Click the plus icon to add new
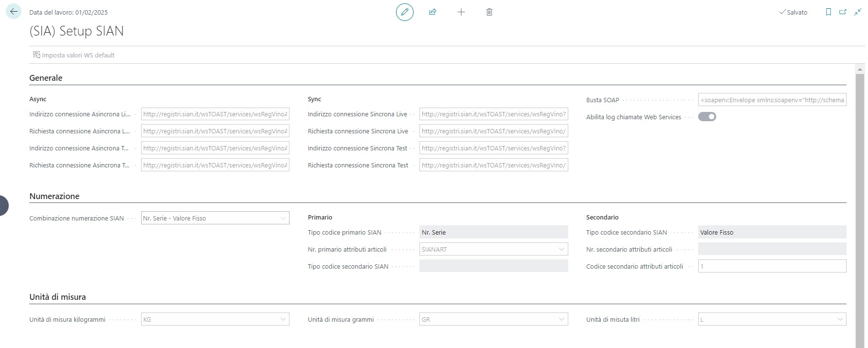The width and height of the screenshot is (868, 348). point(461,12)
